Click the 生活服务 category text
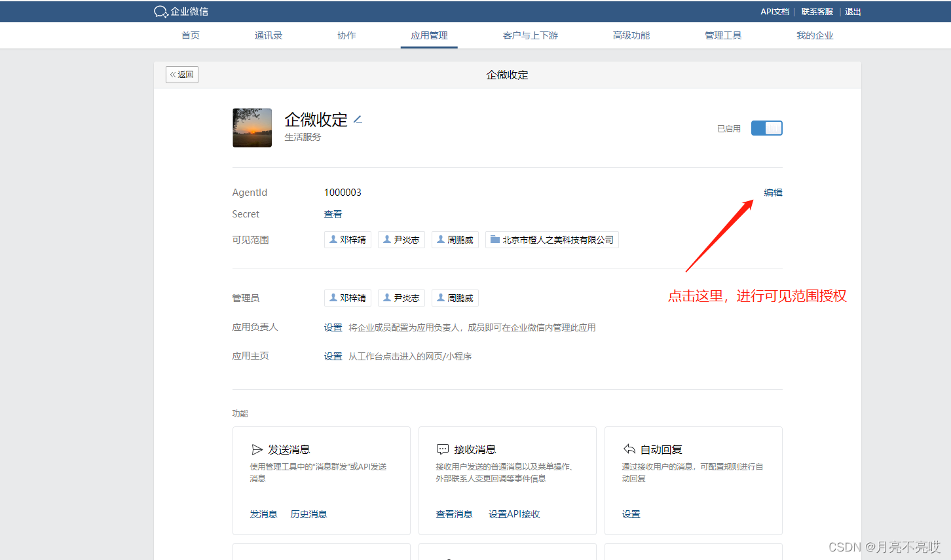Viewport: 951px width, 560px height. 303,137
